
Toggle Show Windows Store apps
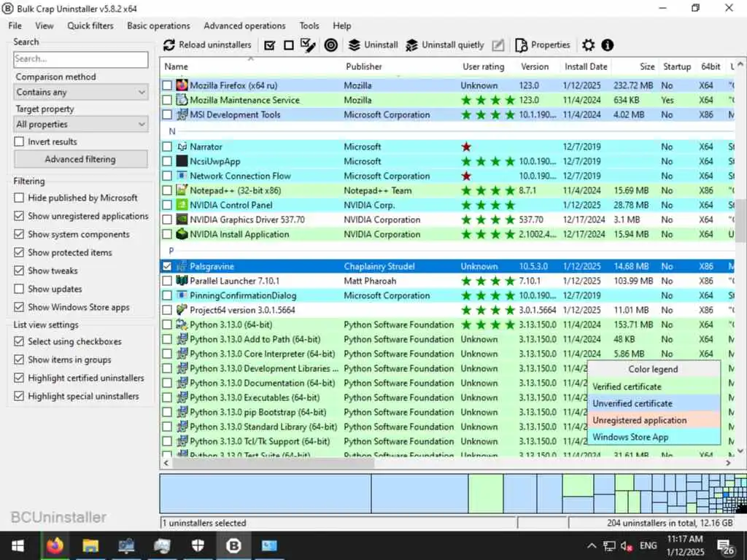19,307
